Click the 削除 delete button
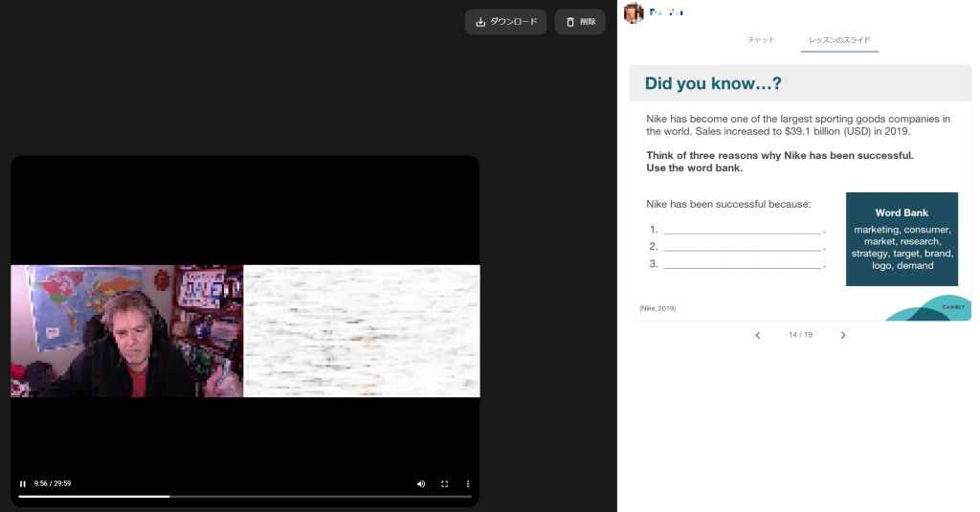Image resolution: width=980 pixels, height=512 pixels. (580, 22)
